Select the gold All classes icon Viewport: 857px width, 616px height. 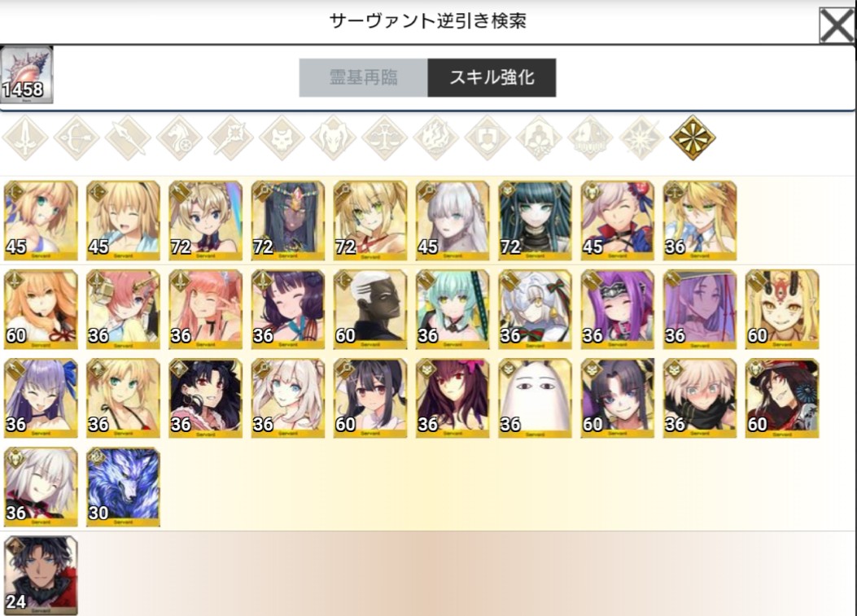pos(693,138)
